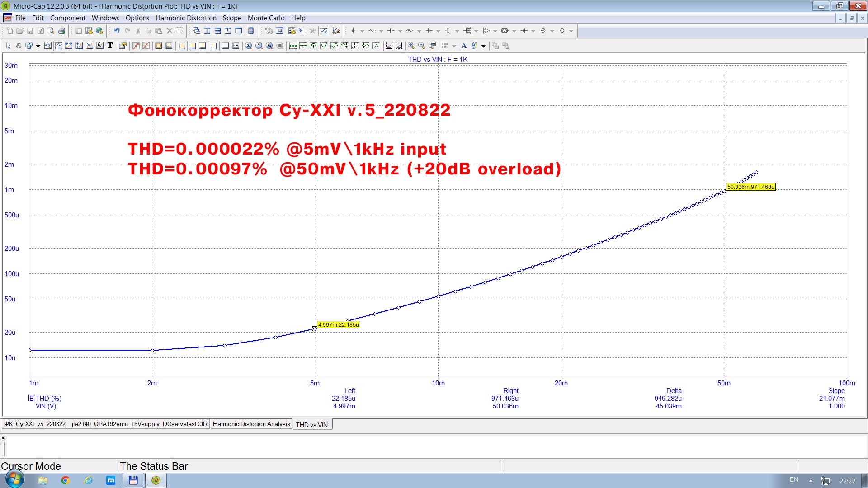The height and width of the screenshot is (488, 868).
Task: Toggle the horizontal cursor tracking button
Action: click(388, 46)
